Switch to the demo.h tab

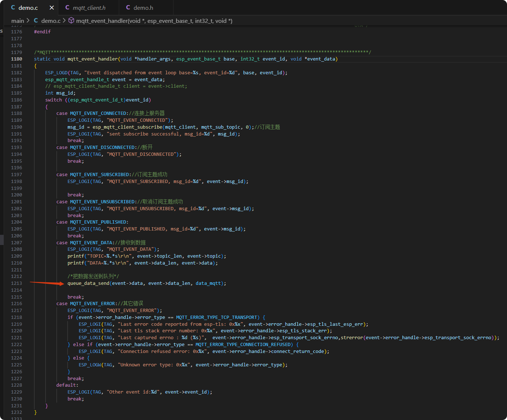[x=143, y=8]
